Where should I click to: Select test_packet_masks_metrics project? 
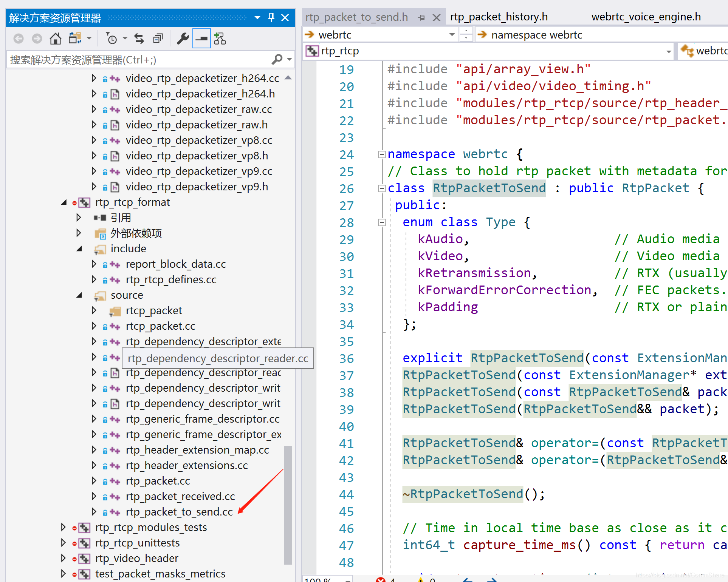[160, 574]
